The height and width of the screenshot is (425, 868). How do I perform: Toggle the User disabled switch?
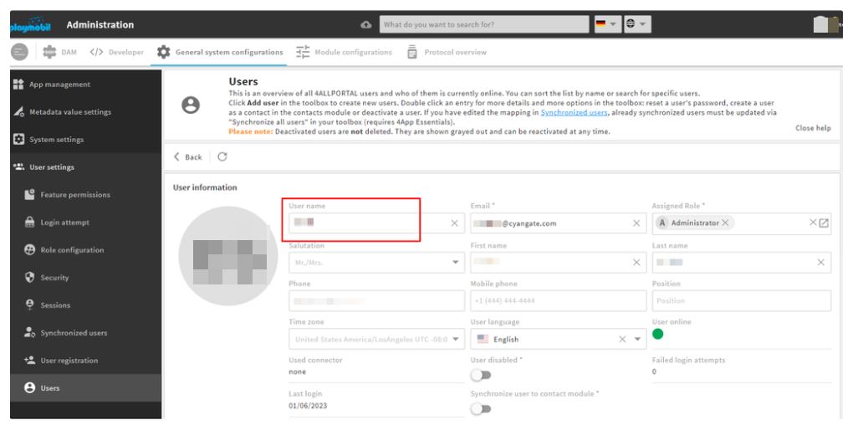[481, 375]
